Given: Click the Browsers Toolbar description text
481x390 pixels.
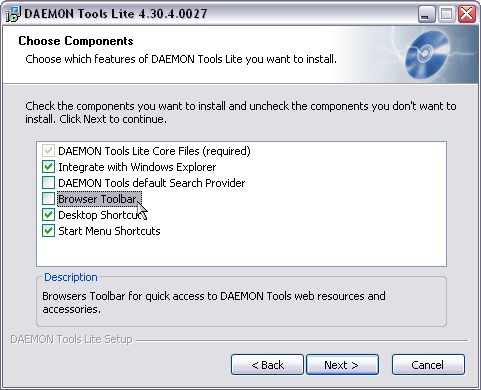Looking at the screenshot, I should coord(214,302).
